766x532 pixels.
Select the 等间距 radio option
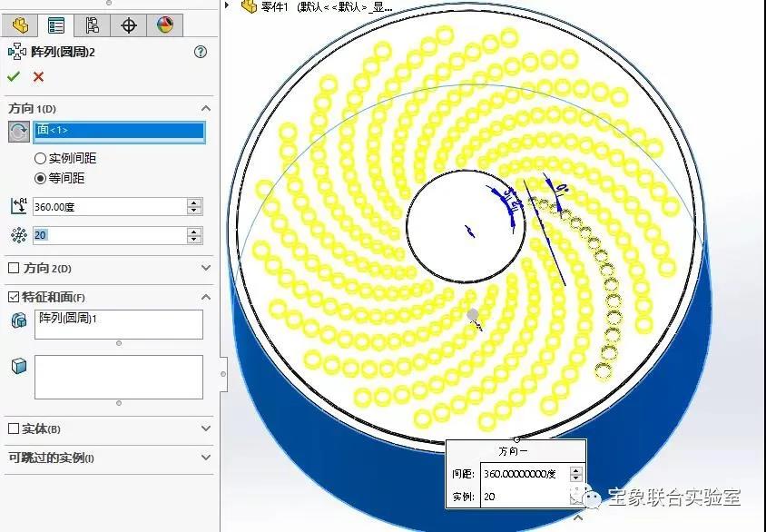point(40,179)
